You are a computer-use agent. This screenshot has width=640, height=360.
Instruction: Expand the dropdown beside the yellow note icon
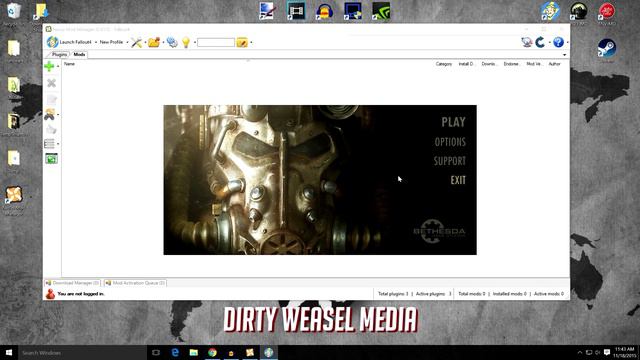[251, 42]
